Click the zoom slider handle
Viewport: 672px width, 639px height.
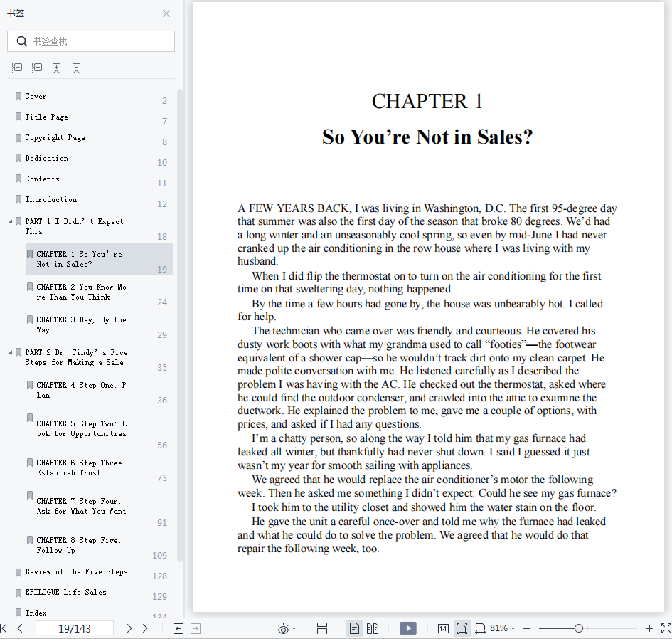tap(579, 629)
